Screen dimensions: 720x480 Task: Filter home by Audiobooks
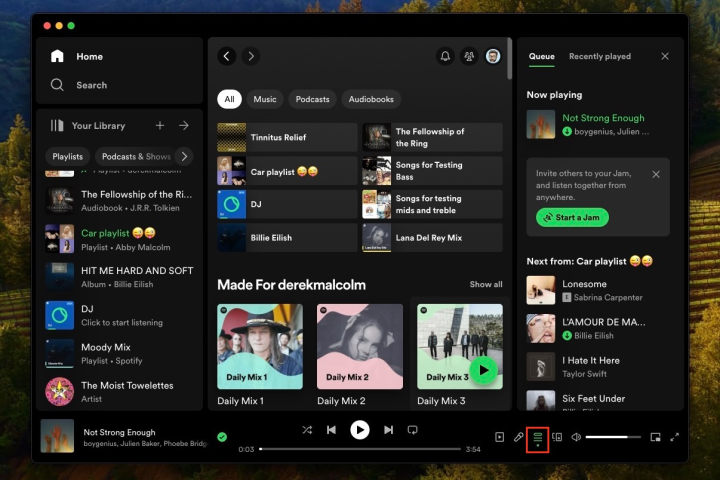pos(371,99)
